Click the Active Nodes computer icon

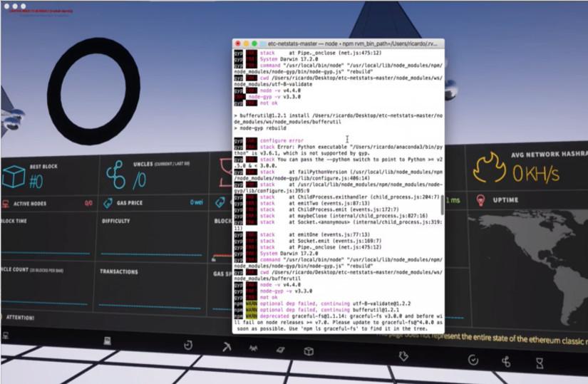pos(6,204)
